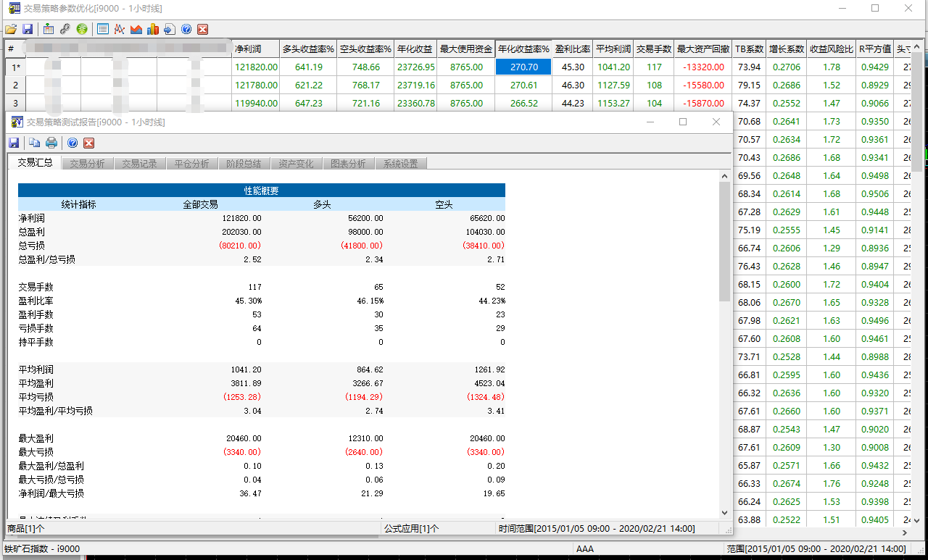928x560 pixels.
Task: Switch to the 交易分析 tab
Action: click(x=87, y=164)
